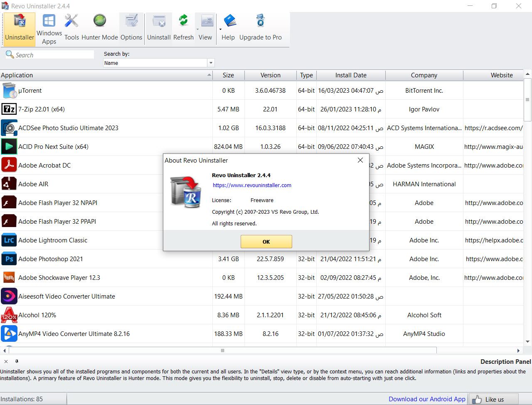The width and height of the screenshot is (532, 405).
Task: Expand the Search by Name dropdown
Action: pyautogui.click(x=211, y=63)
